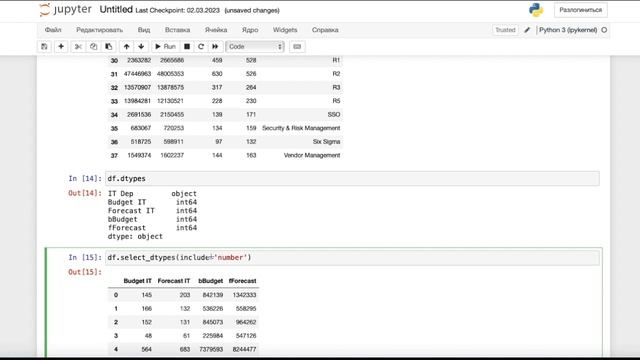Open the Ячейка menu
Screen dimensions: 640x360
tap(216, 30)
